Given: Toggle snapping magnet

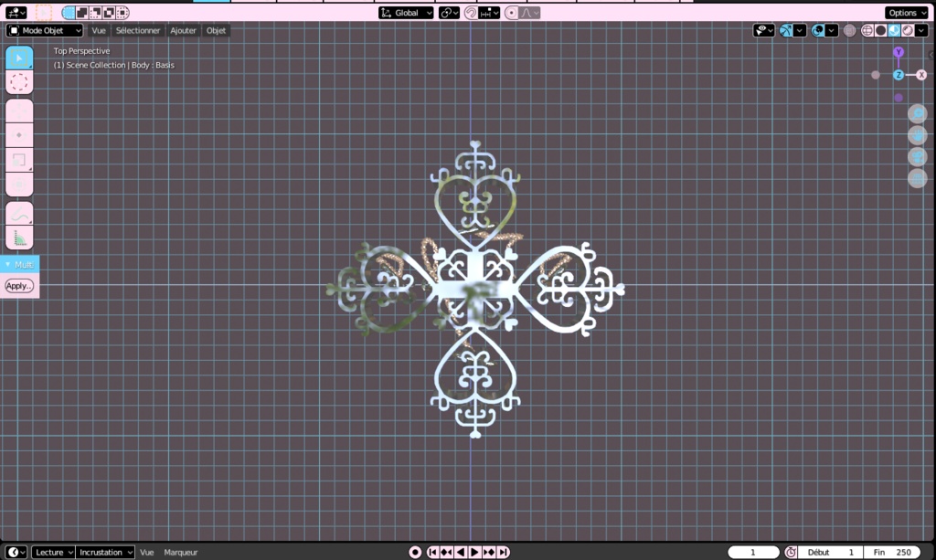Looking at the screenshot, I should pos(471,13).
